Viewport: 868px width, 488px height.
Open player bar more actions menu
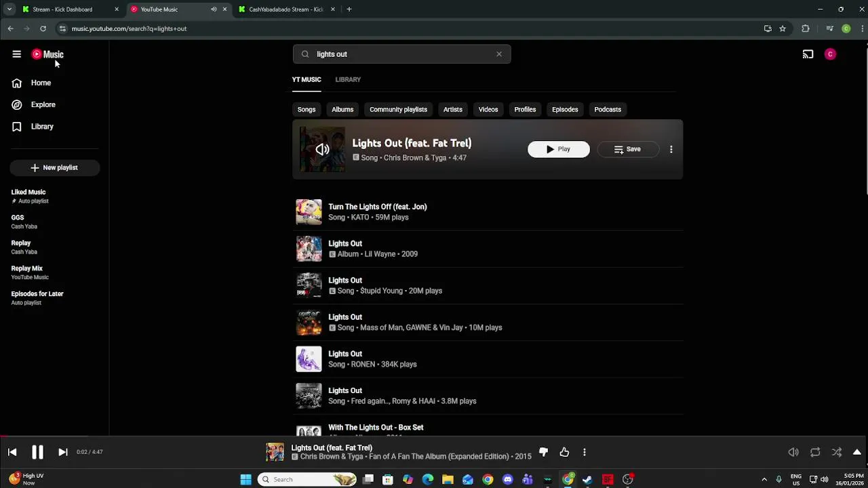pos(585,452)
